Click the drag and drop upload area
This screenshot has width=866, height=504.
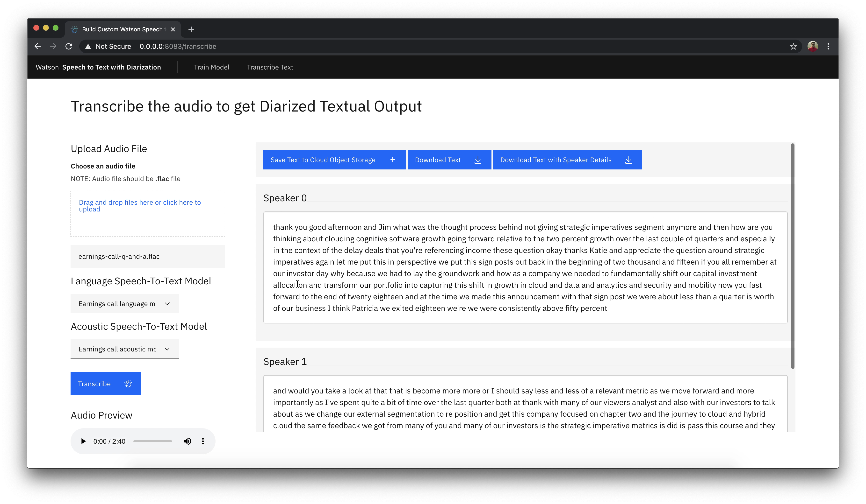(148, 214)
